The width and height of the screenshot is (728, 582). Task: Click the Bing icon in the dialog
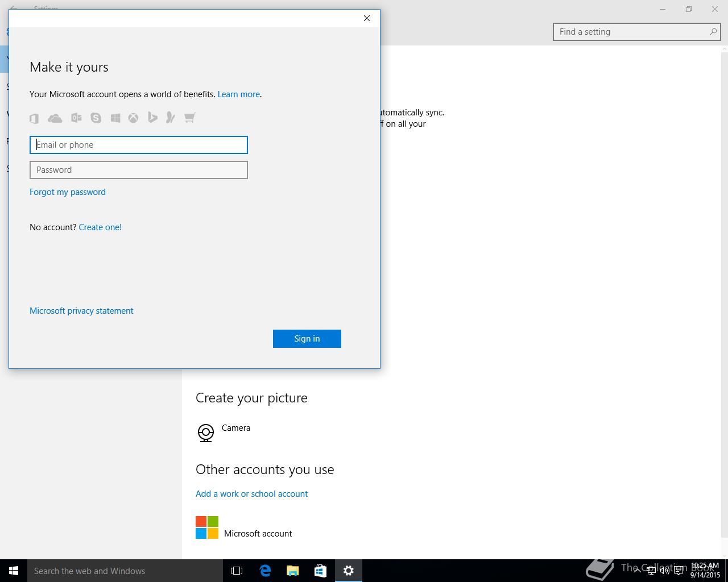tap(152, 117)
